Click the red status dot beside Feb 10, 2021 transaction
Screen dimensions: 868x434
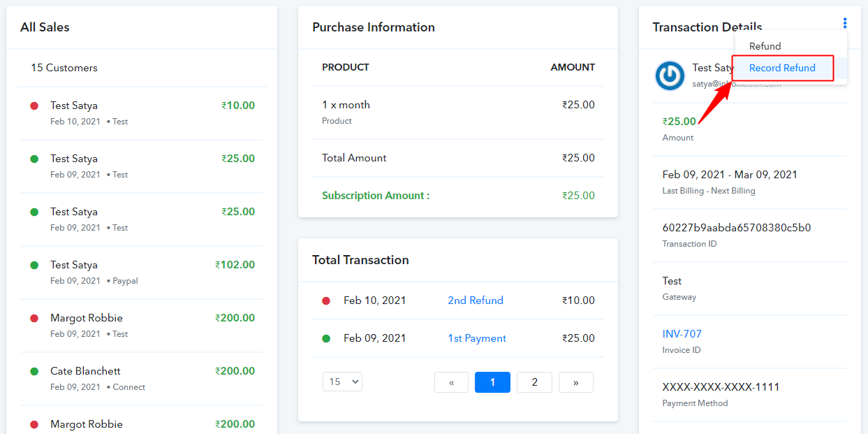[x=326, y=301]
